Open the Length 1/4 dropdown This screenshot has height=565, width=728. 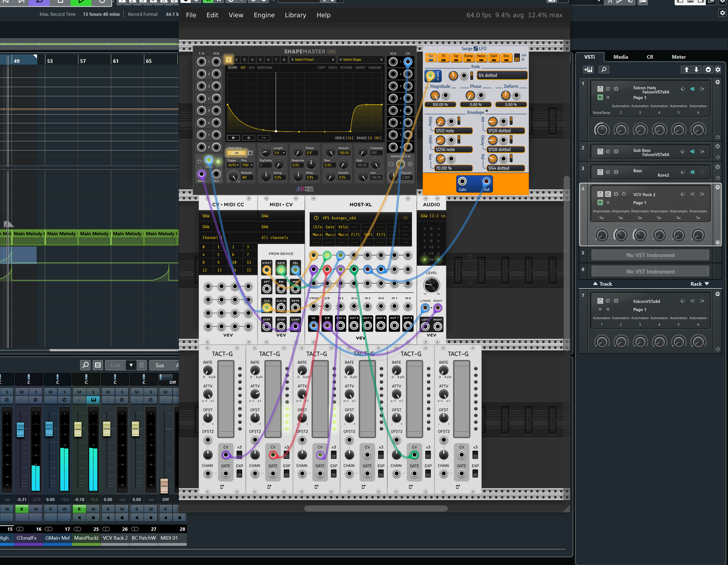(x=279, y=153)
